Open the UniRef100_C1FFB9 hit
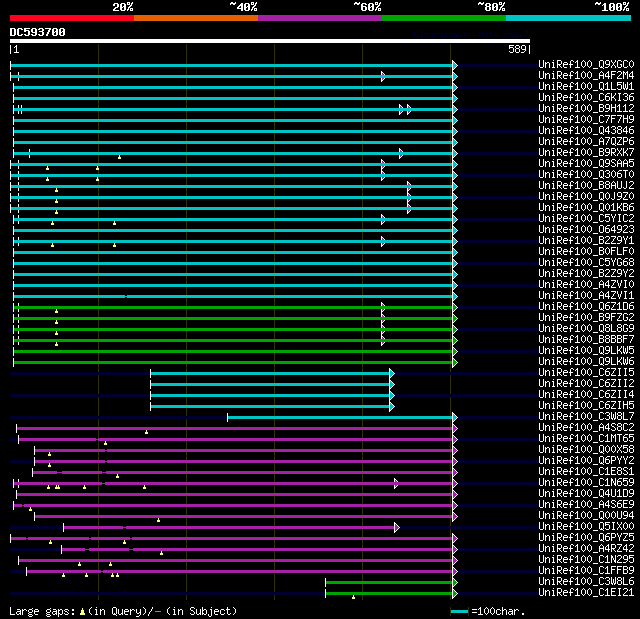 point(586,571)
